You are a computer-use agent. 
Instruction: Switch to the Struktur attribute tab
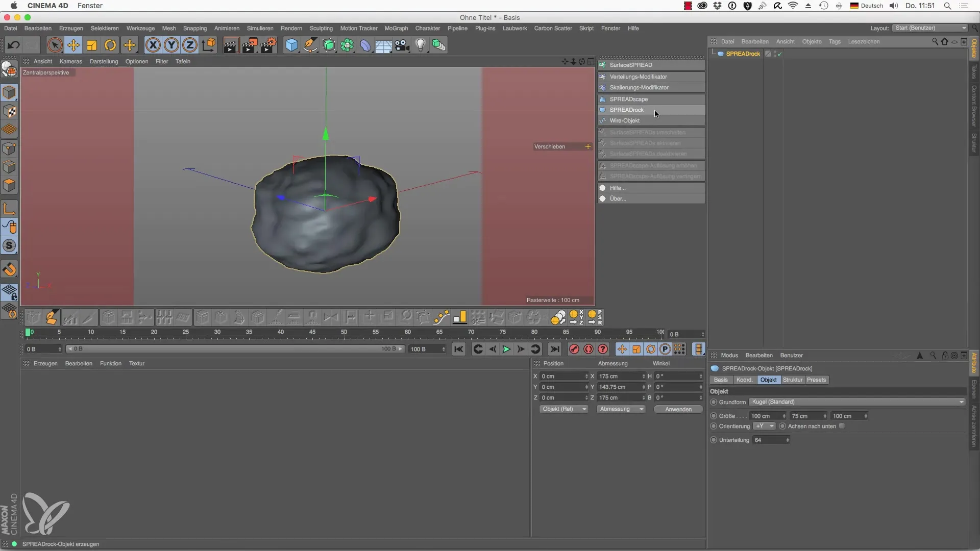tap(793, 380)
